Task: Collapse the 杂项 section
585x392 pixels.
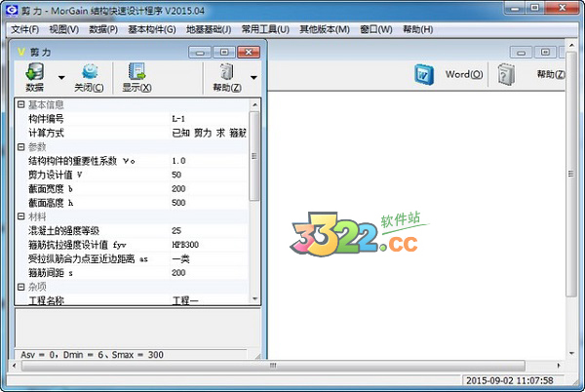Action: pyautogui.click(x=20, y=287)
